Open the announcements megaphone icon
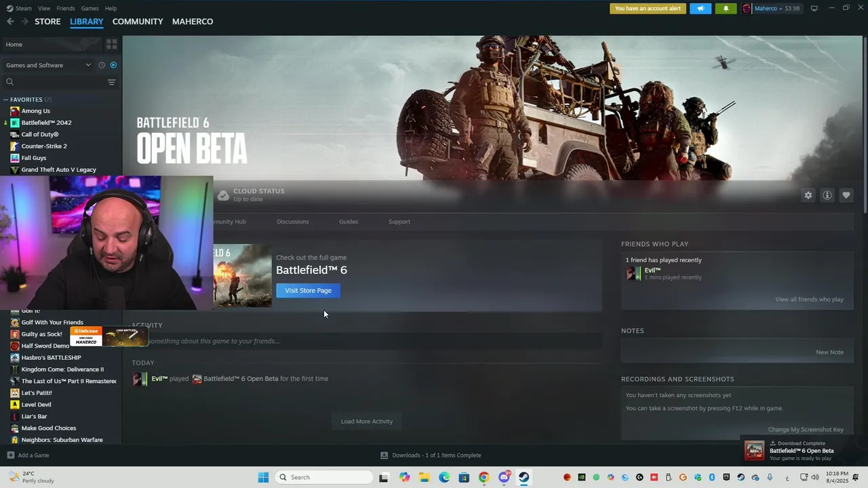The width and height of the screenshot is (868, 488). [701, 9]
